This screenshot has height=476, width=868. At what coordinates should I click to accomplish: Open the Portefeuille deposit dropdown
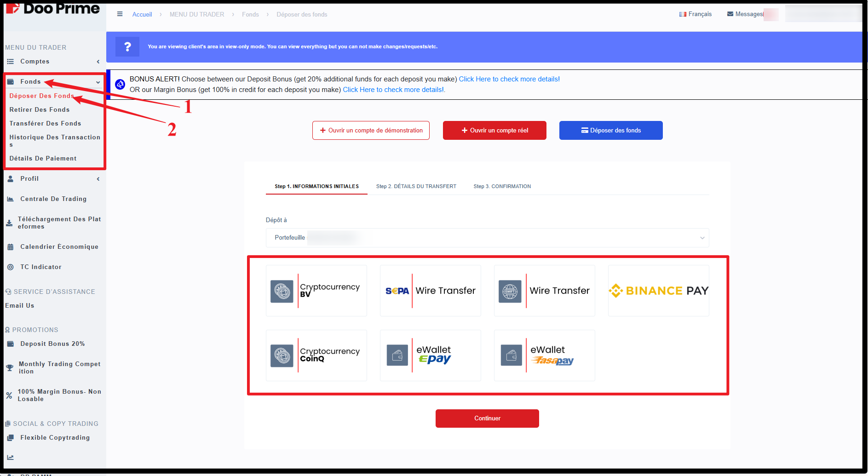[487, 238]
